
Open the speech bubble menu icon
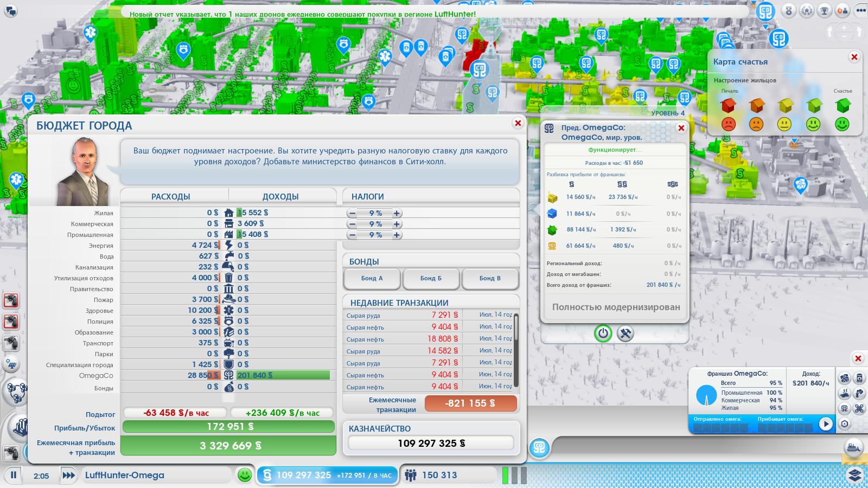click(11, 10)
